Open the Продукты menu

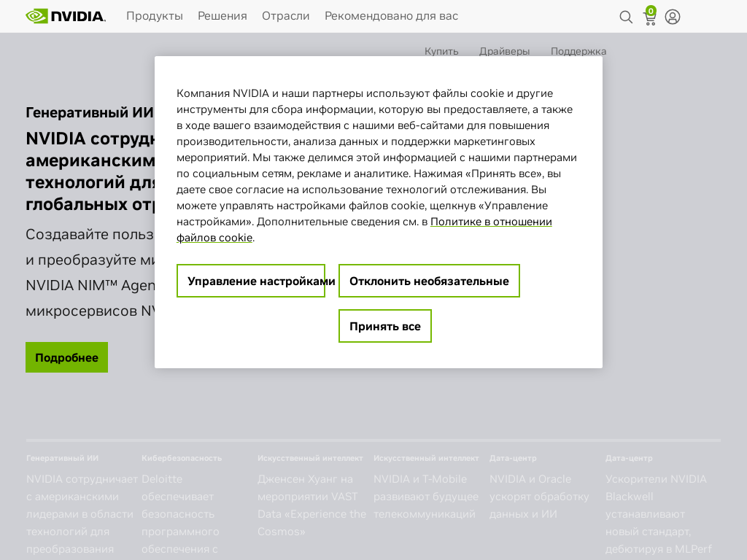point(155,16)
